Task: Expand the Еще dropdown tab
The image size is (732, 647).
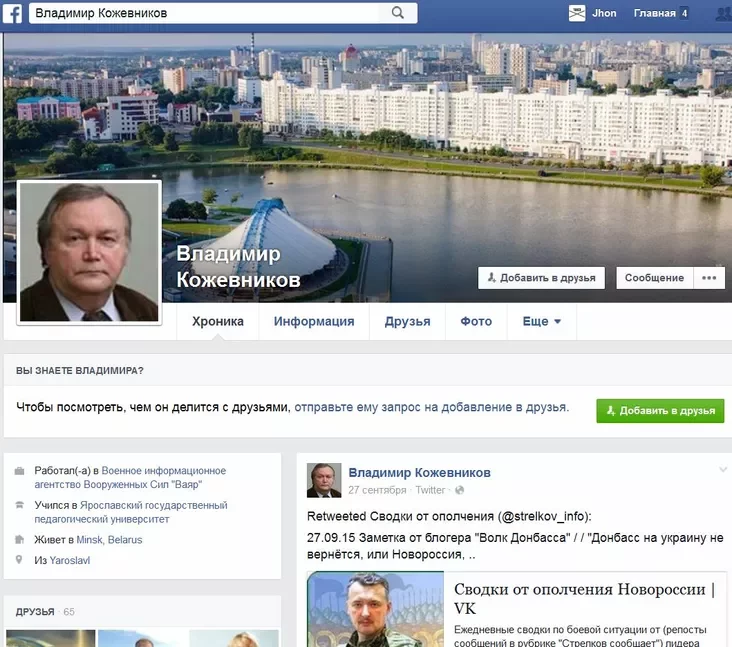Action: (x=542, y=321)
